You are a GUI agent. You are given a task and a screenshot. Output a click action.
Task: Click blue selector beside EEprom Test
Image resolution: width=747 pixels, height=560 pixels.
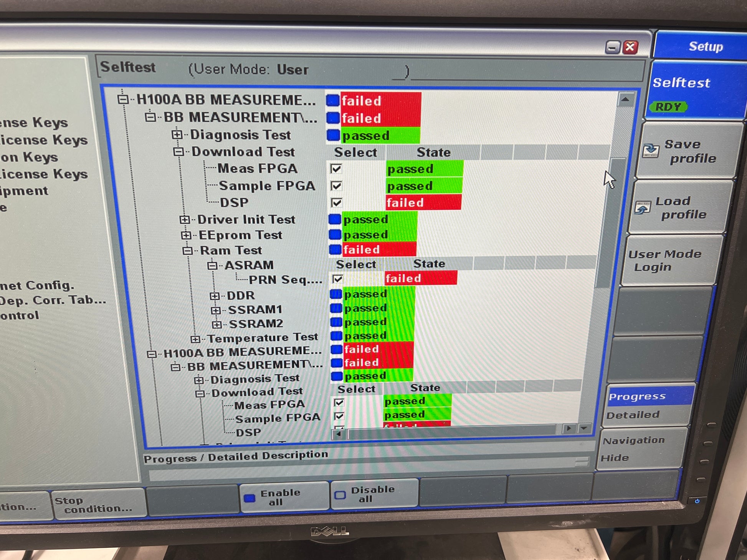click(335, 234)
